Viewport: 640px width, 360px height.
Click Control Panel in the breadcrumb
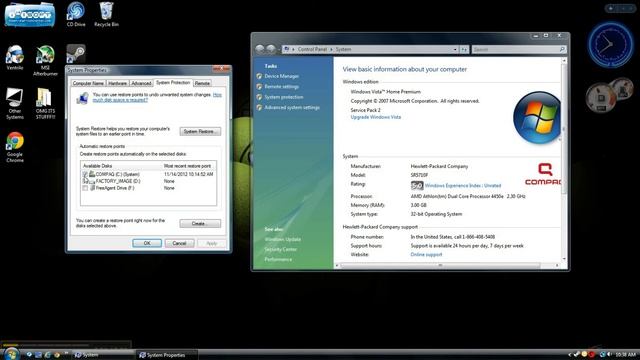tap(312, 49)
